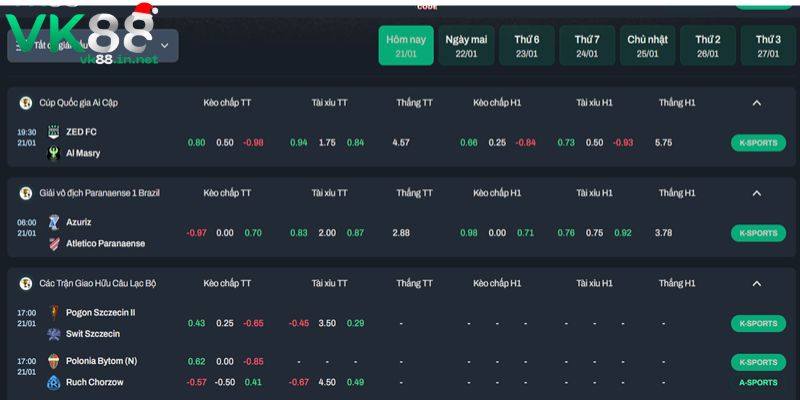Viewport: 800px width, 400px height.
Task: Click the Atletico Paranaense team crest
Action: [54, 243]
